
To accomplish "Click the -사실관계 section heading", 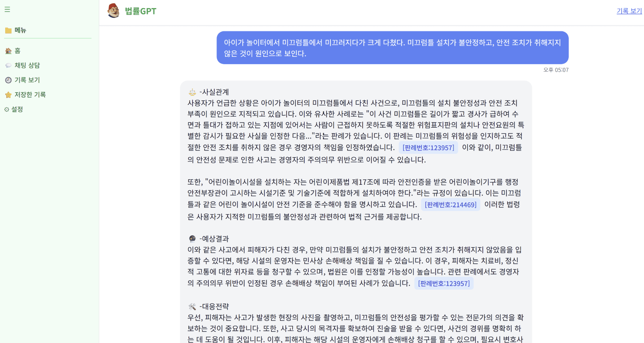I will 214,92.
